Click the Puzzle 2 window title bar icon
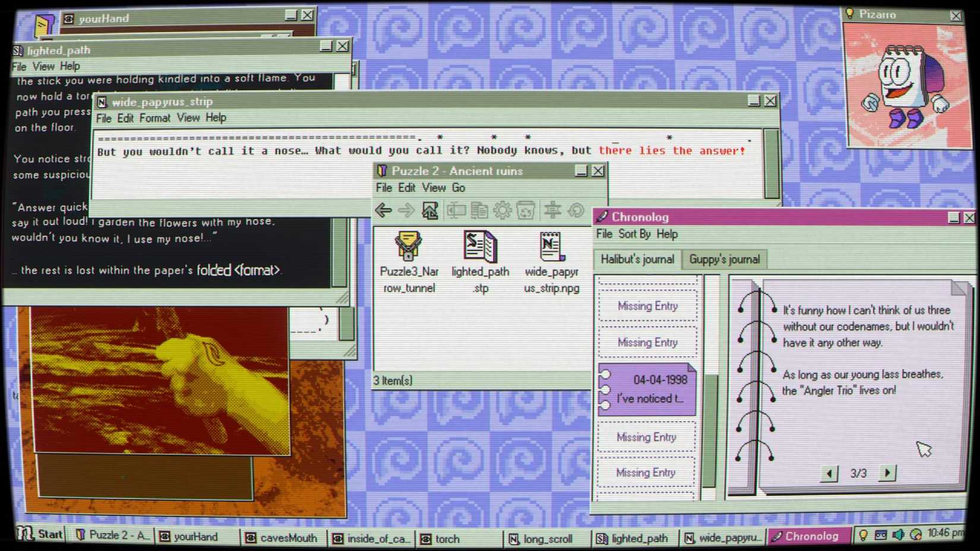The width and height of the screenshot is (980, 551). tap(382, 171)
